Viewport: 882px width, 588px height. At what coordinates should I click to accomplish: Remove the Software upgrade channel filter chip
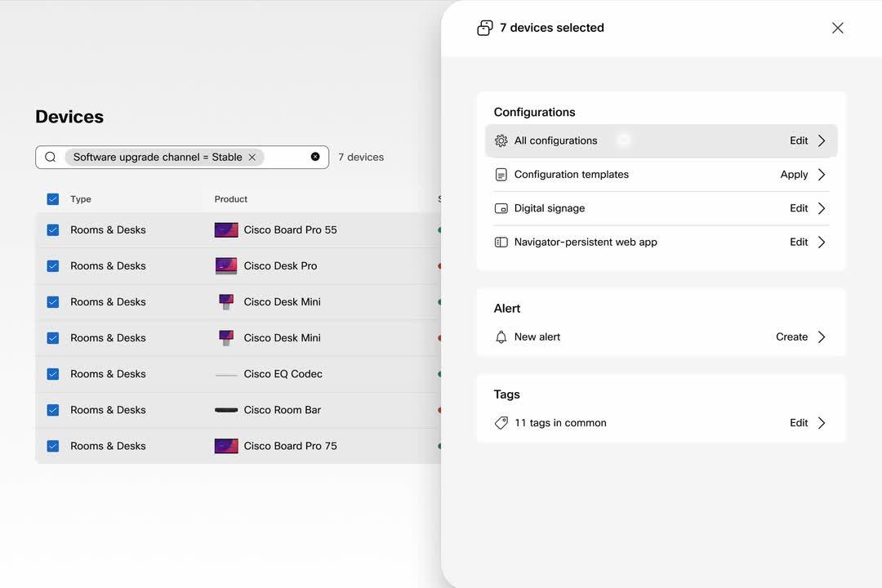[x=252, y=157]
